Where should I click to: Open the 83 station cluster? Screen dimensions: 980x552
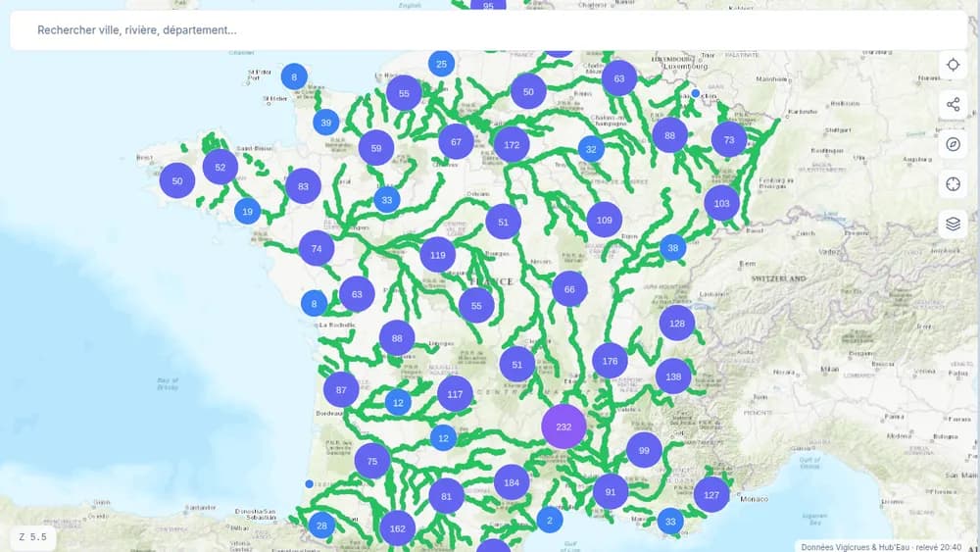tap(303, 186)
